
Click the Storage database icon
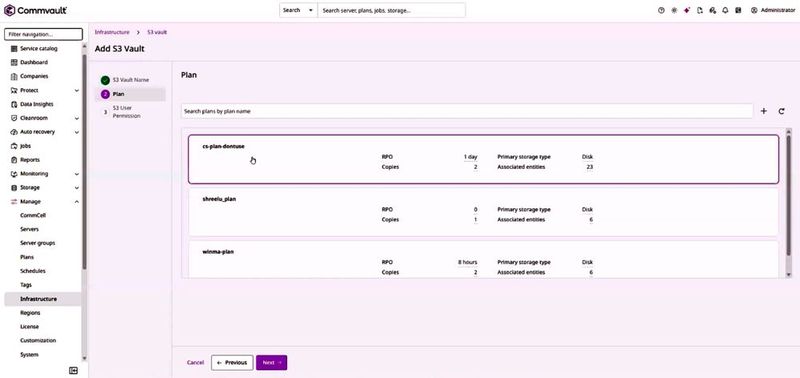tap(14, 188)
